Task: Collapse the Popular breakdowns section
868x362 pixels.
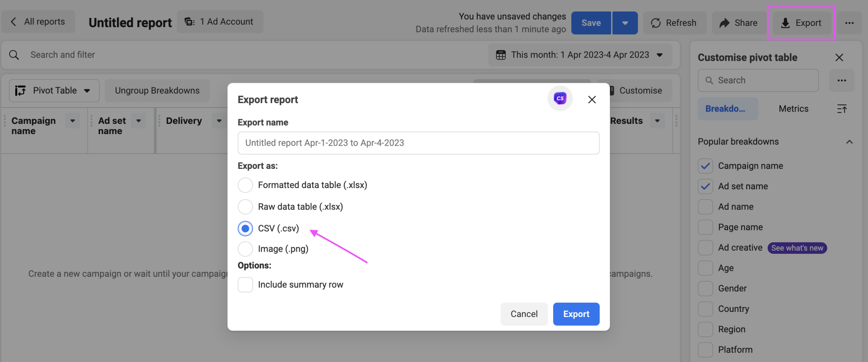Action: pos(849,142)
